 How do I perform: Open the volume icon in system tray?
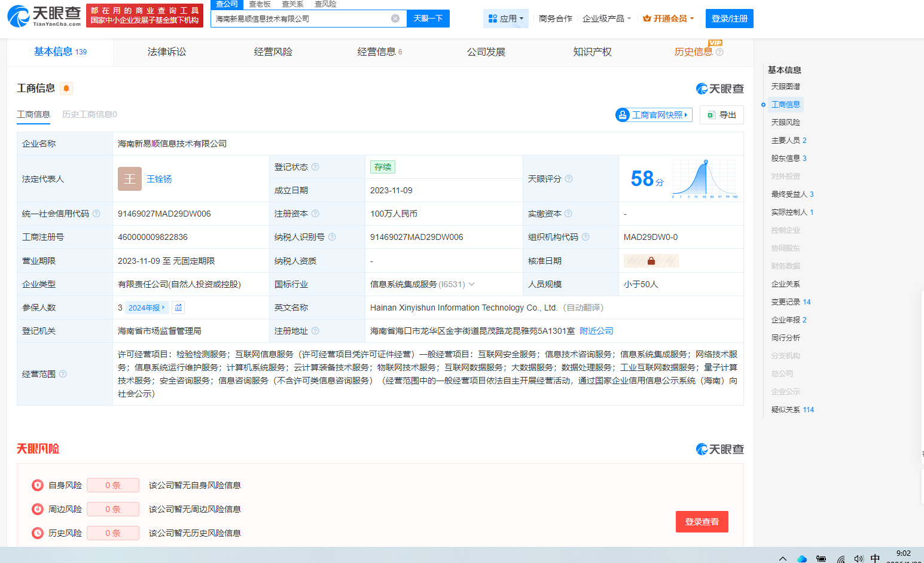point(859,558)
